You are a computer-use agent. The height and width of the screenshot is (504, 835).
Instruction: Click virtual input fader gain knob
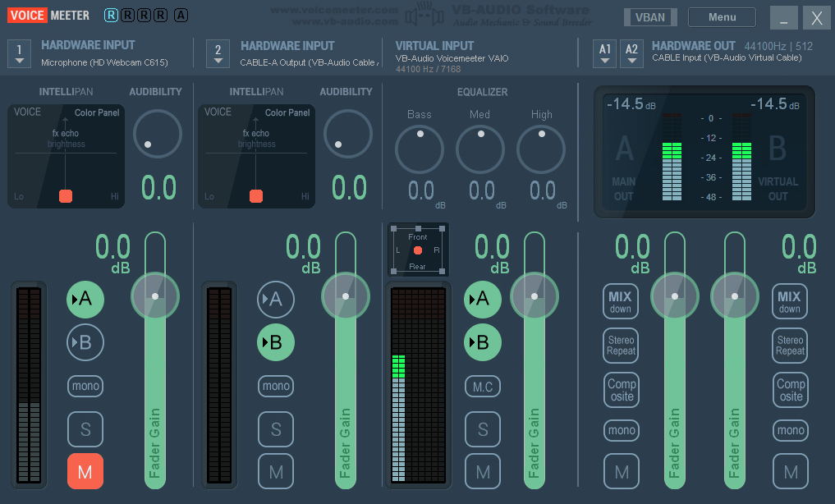pyautogui.click(x=534, y=296)
